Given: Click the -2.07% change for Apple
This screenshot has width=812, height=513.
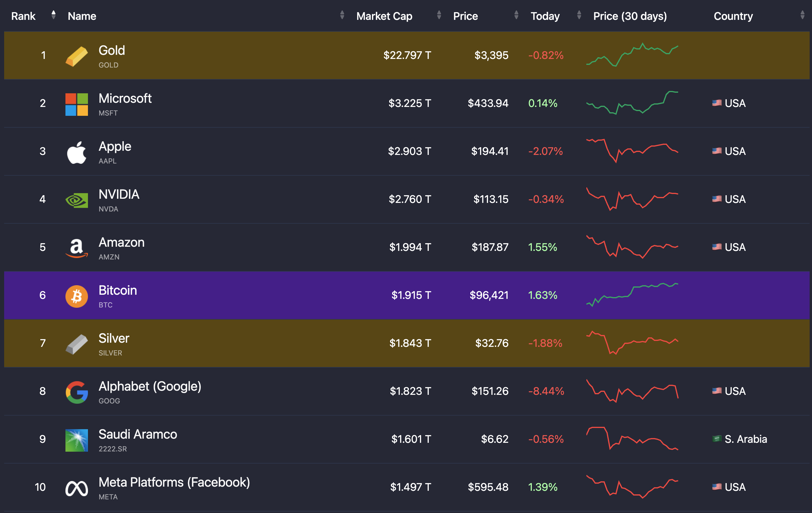Looking at the screenshot, I should coord(545,151).
